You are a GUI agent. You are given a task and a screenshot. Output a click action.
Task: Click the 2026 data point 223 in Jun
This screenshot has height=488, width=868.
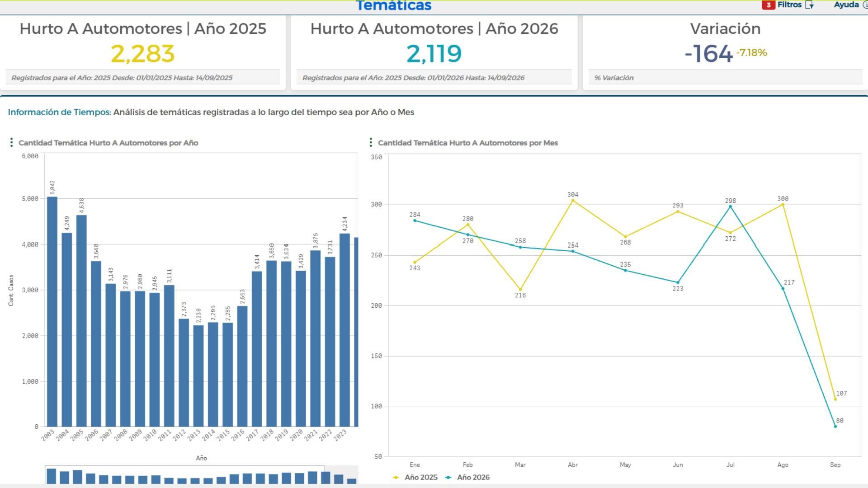coord(678,282)
